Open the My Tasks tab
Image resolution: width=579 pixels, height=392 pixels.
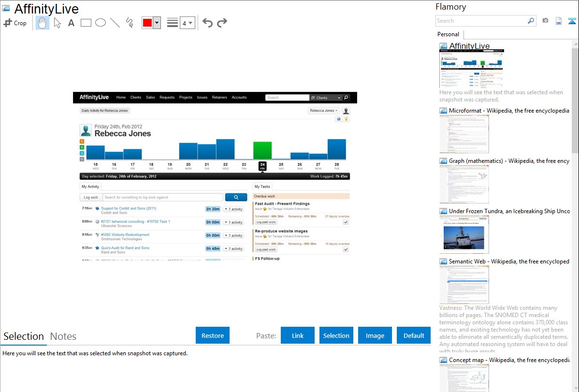(x=262, y=187)
